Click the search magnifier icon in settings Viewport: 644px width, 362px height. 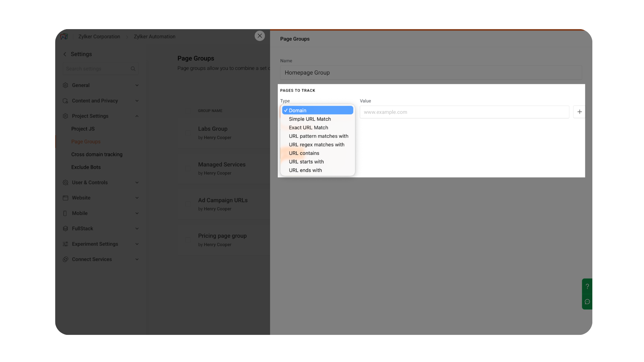(x=133, y=69)
